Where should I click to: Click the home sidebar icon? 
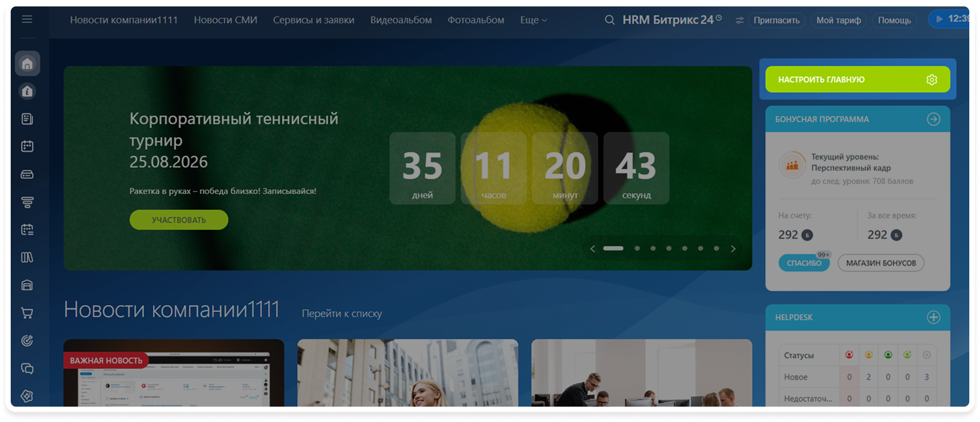click(x=27, y=64)
